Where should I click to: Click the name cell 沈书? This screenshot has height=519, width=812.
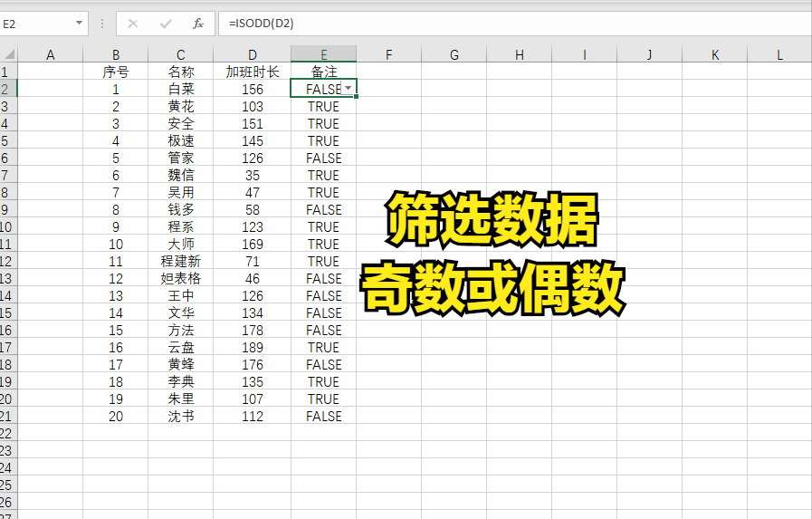tap(181, 416)
